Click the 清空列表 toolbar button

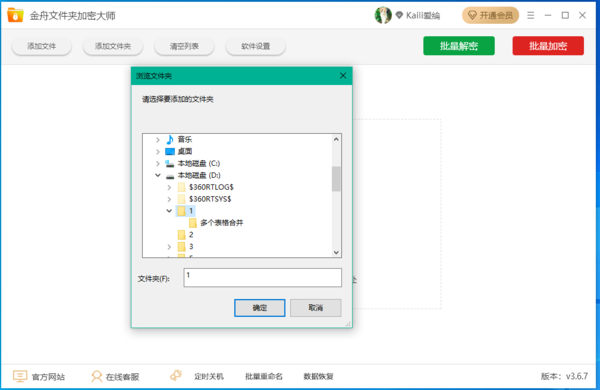coord(184,46)
